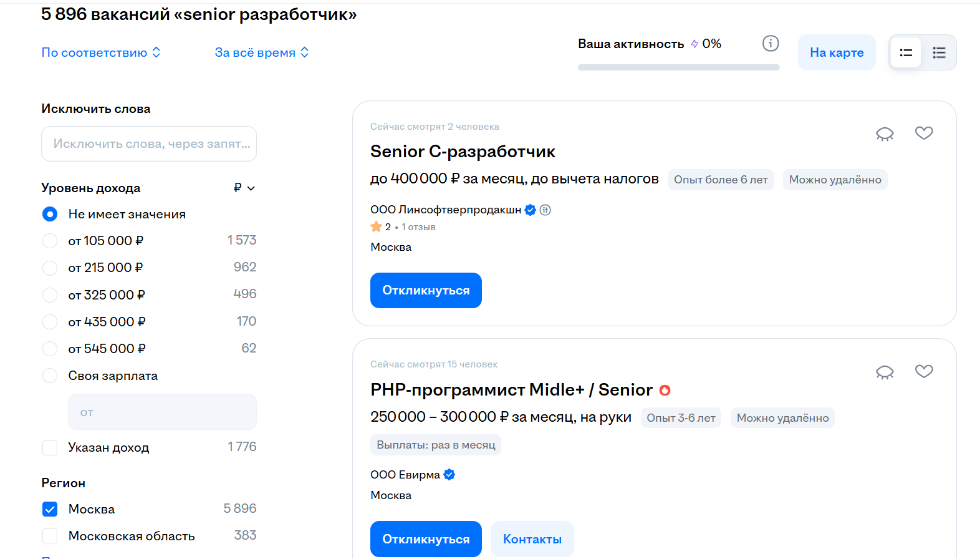Click Откликнуться for Senior C-разработчик
The image size is (980, 559).
[426, 290]
